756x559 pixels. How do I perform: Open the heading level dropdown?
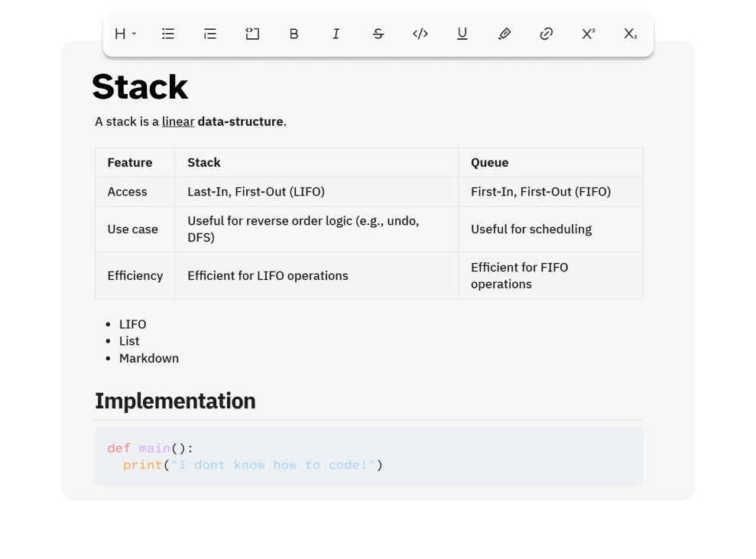click(124, 34)
